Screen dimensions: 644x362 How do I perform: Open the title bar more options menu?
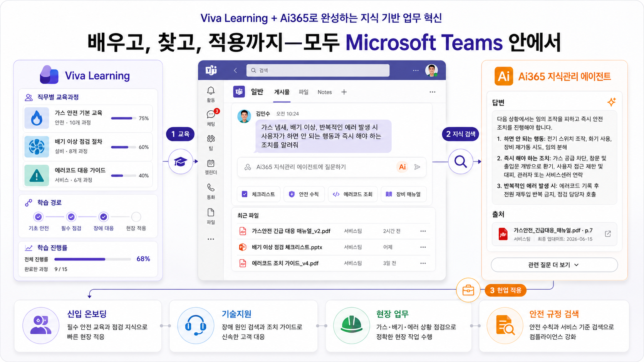click(x=416, y=70)
